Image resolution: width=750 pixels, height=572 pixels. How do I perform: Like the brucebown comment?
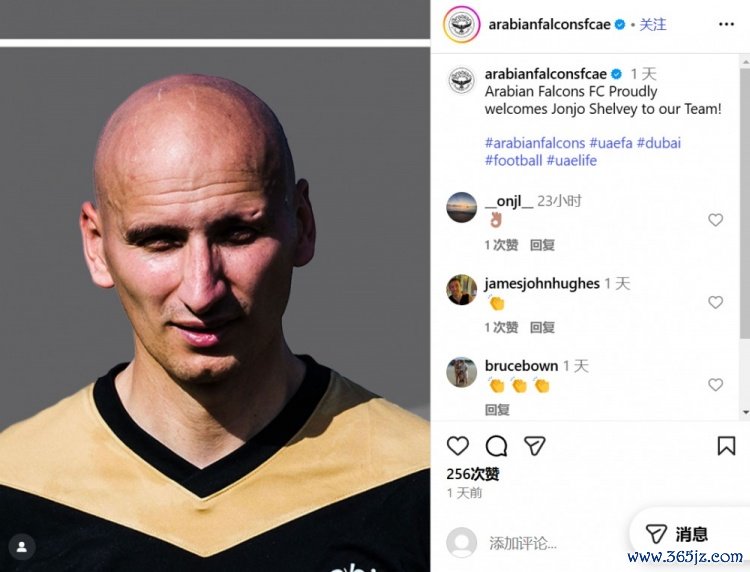pos(715,385)
